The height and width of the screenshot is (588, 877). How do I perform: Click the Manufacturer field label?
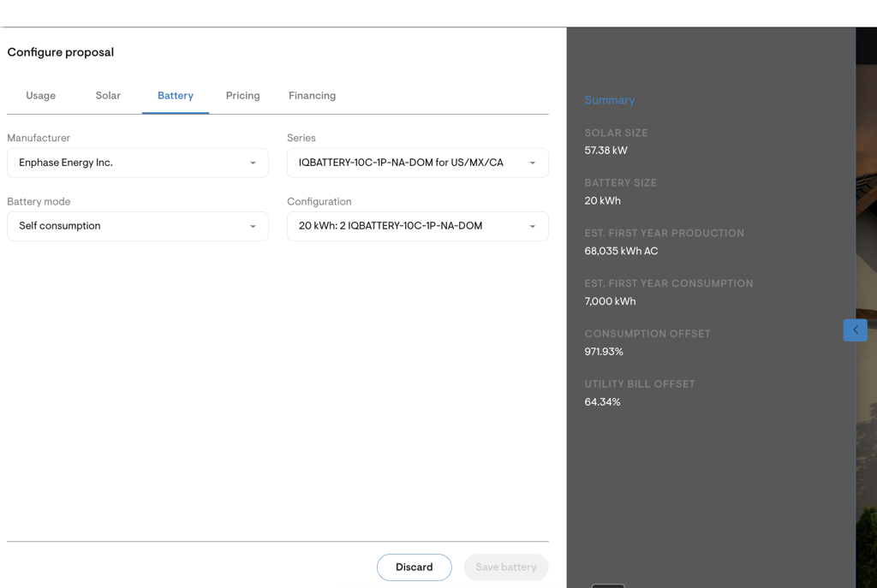click(39, 138)
